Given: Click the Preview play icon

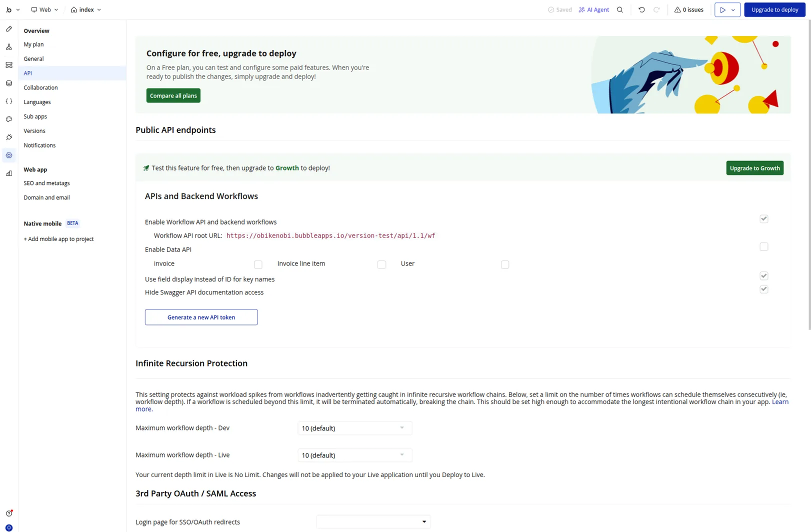Looking at the screenshot, I should 722,9.
